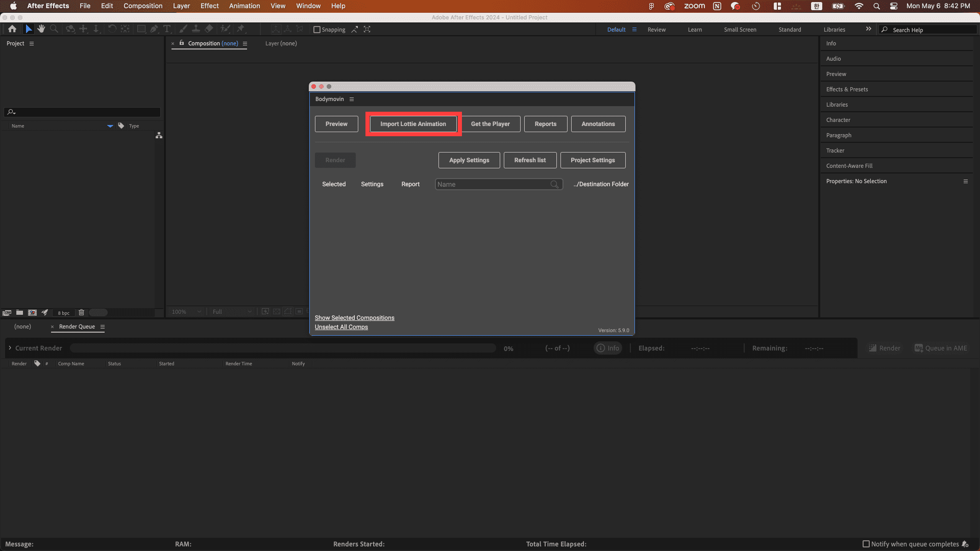
Task: Click the Pen tool in toolbar
Action: pyautogui.click(x=154, y=29)
